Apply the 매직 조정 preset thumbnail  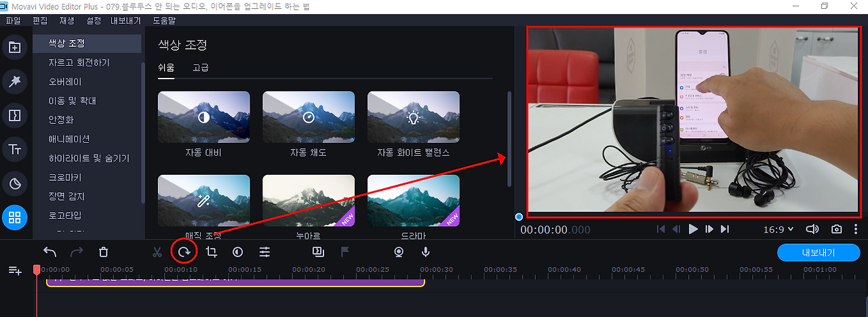(x=203, y=200)
